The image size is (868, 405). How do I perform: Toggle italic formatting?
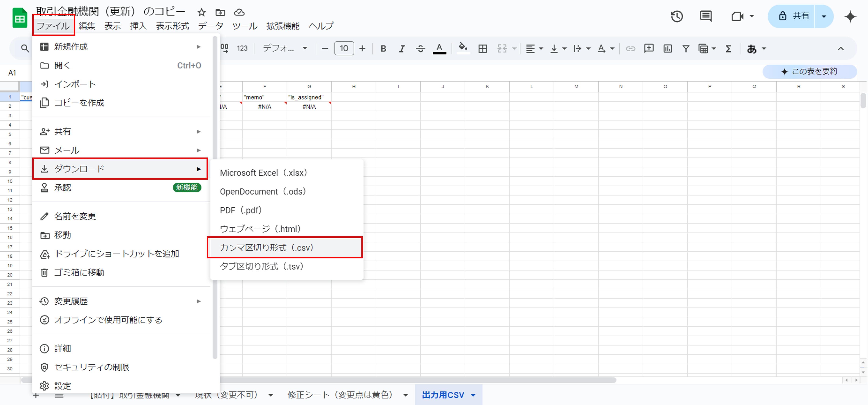402,49
